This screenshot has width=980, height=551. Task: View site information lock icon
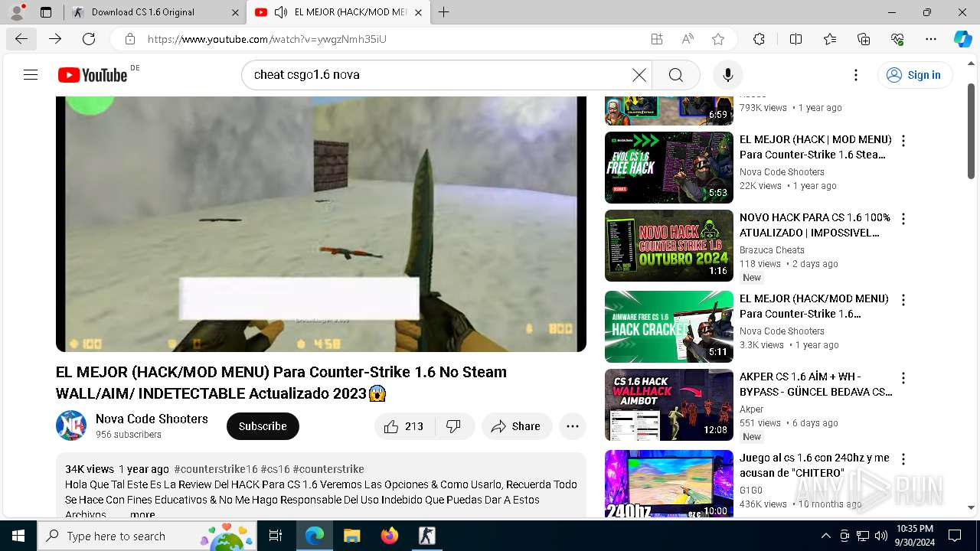[x=130, y=39]
